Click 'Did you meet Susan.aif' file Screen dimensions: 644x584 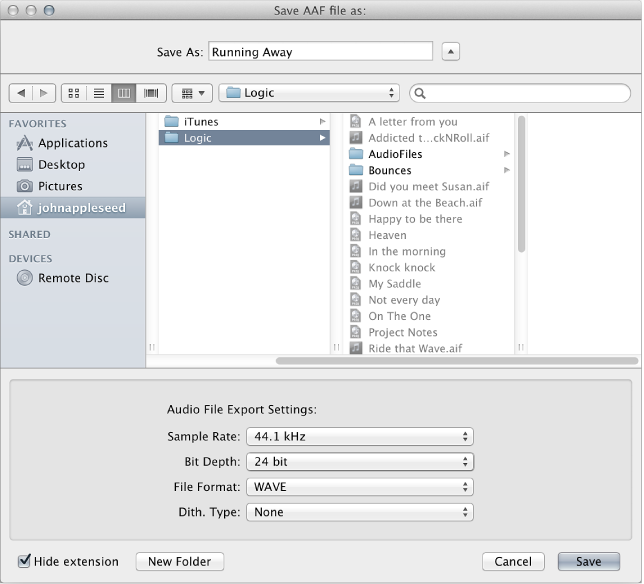click(x=429, y=186)
